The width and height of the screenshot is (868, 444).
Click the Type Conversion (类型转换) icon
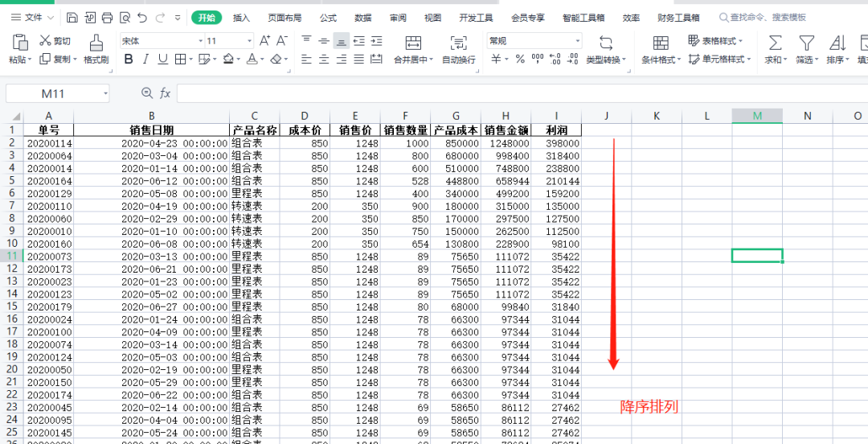point(606,43)
